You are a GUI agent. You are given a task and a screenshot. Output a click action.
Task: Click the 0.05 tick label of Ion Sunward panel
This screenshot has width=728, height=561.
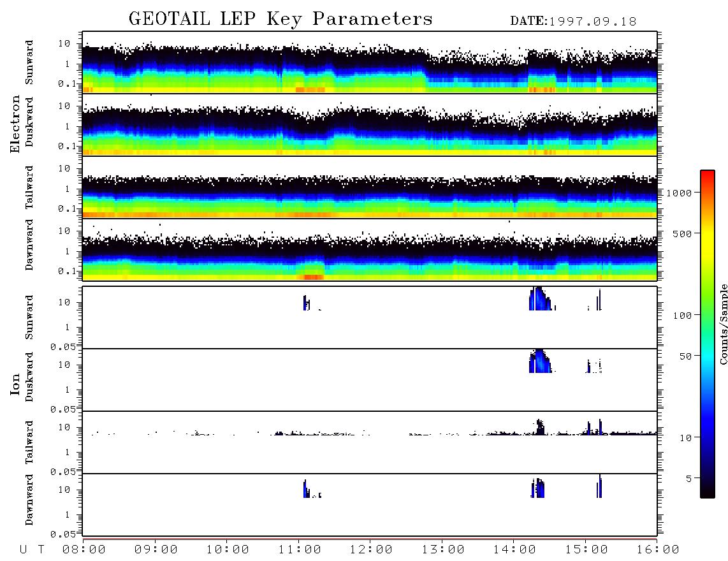click(63, 346)
